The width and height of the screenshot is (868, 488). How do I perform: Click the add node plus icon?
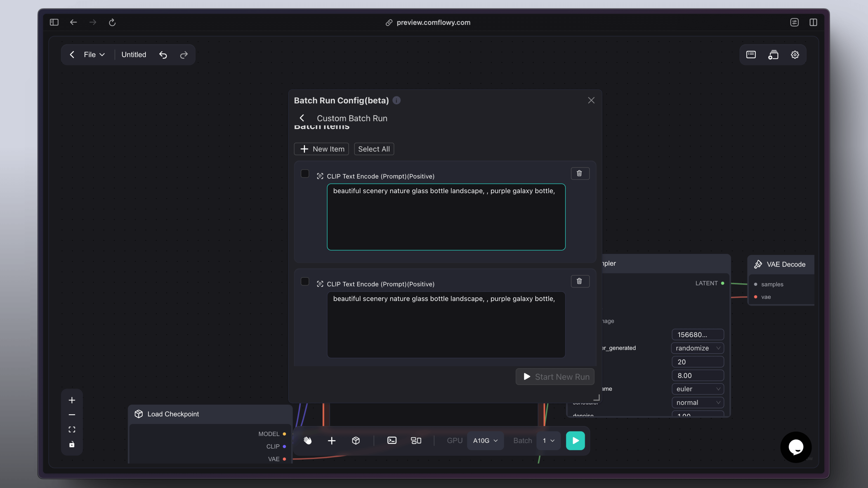click(x=332, y=440)
